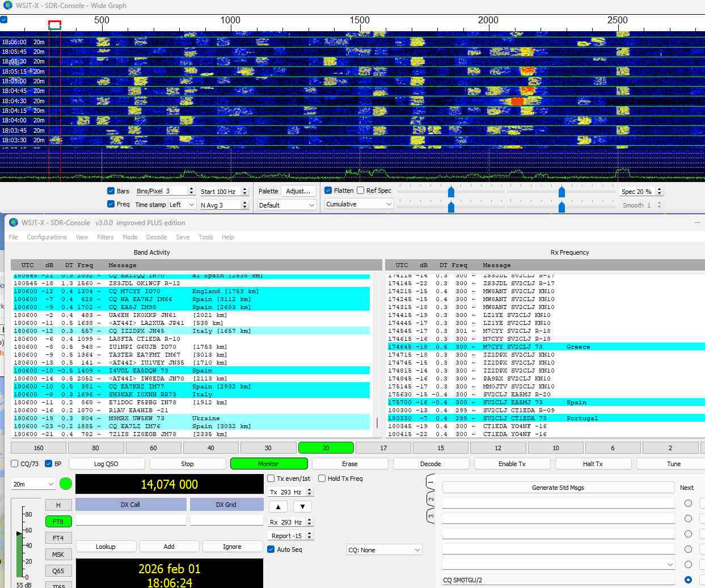The image size is (705, 588).
Task: Open the Cumulative spectrum dropdown
Action: click(x=358, y=204)
